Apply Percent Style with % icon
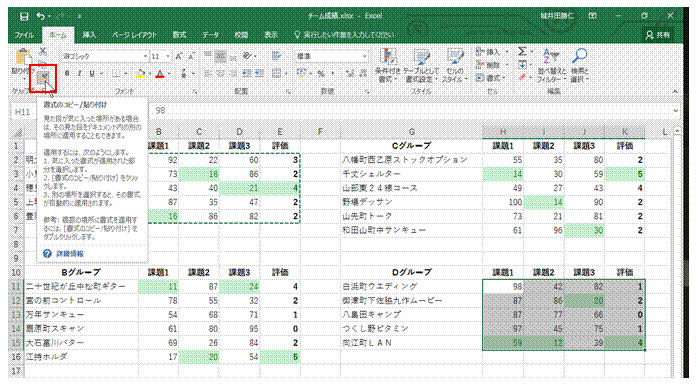 321,73
